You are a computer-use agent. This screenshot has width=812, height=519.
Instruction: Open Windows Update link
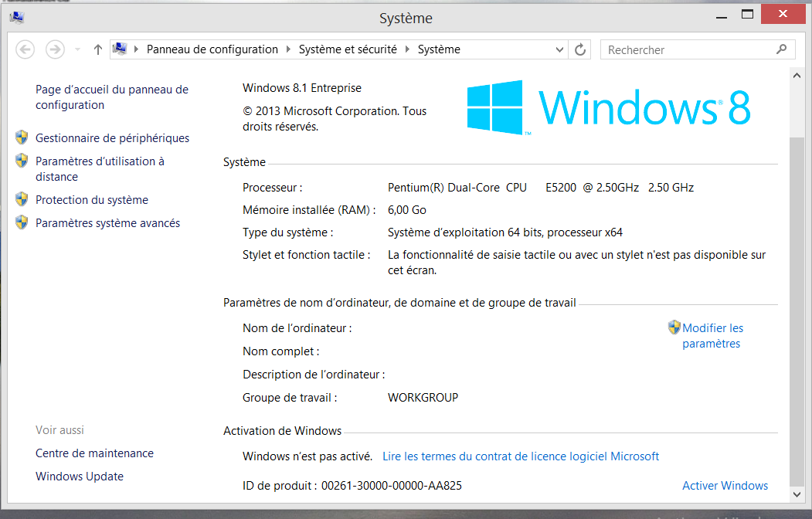(80, 477)
